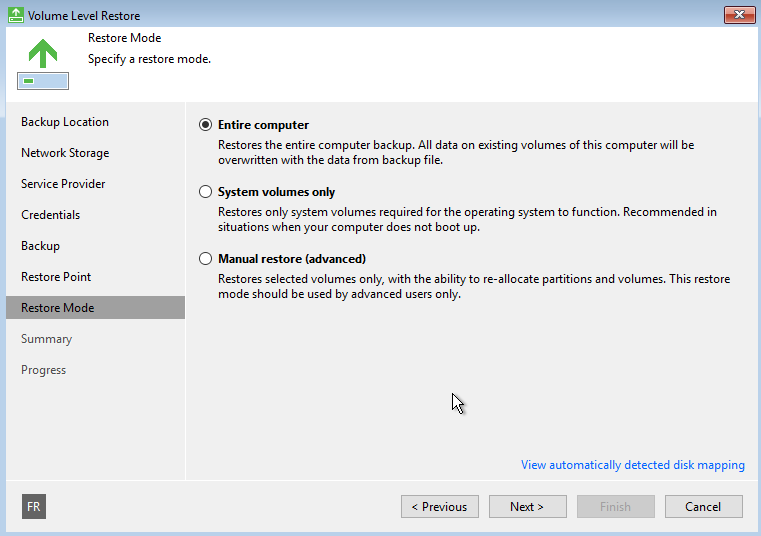Select Manual restore (advanced) option
761x536 pixels.
pos(205,259)
